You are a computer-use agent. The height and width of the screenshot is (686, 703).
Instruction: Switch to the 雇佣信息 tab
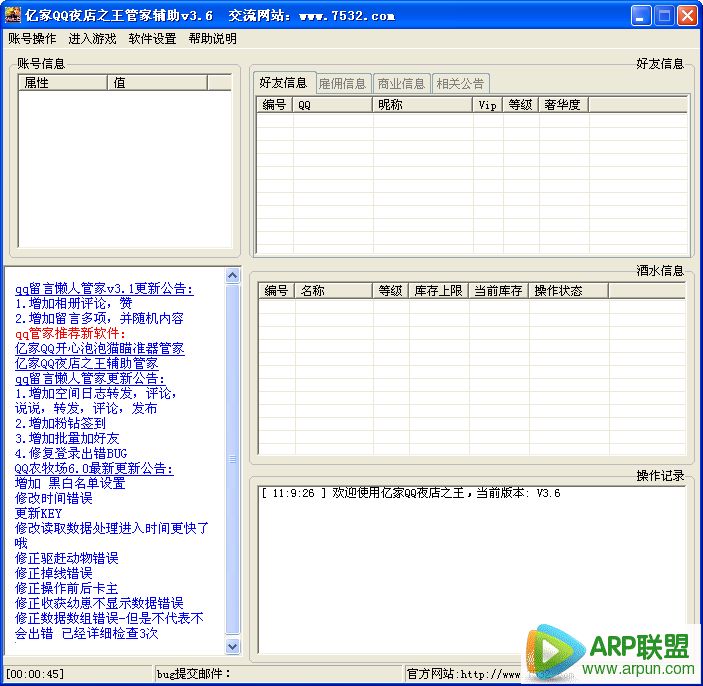pos(343,84)
